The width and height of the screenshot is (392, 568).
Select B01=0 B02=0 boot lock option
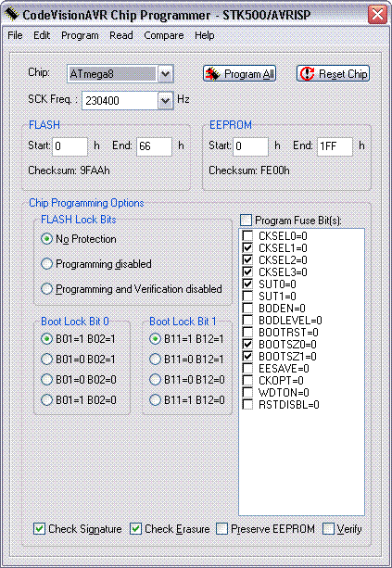[46, 379]
